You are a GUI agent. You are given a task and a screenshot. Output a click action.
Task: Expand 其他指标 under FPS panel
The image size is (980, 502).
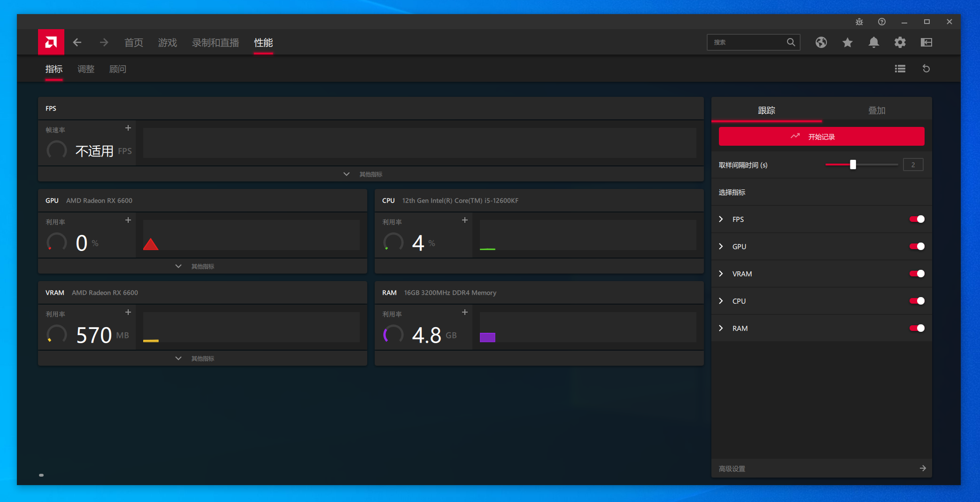pos(370,174)
